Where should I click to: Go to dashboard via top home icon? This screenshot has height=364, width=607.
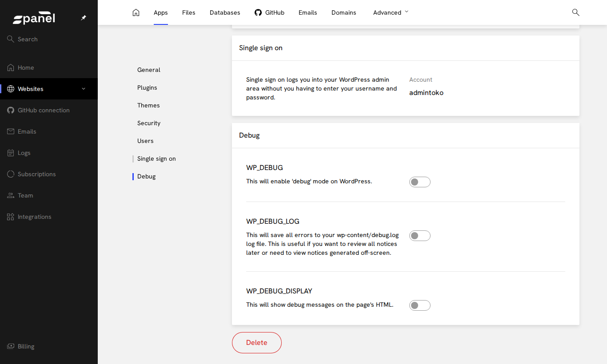(x=136, y=12)
